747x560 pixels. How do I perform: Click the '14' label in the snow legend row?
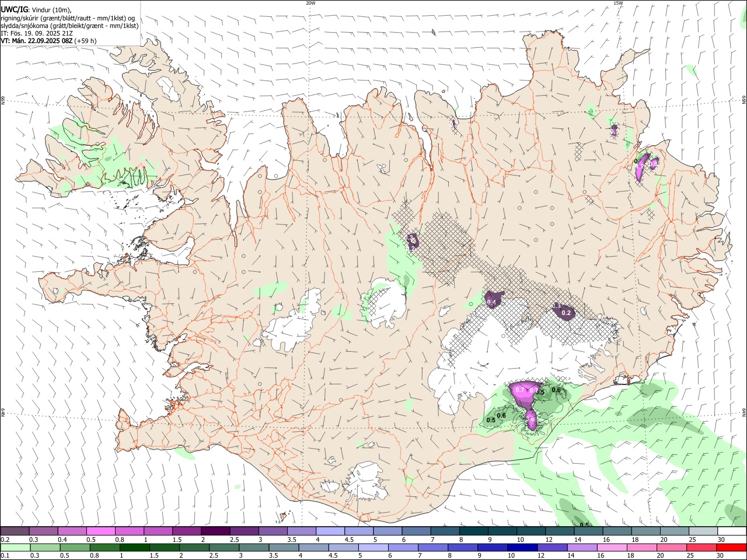578,540
